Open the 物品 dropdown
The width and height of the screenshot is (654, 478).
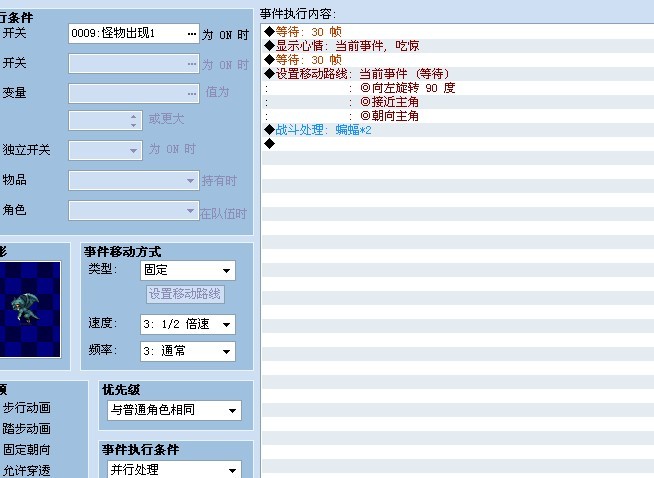[x=134, y=181]
